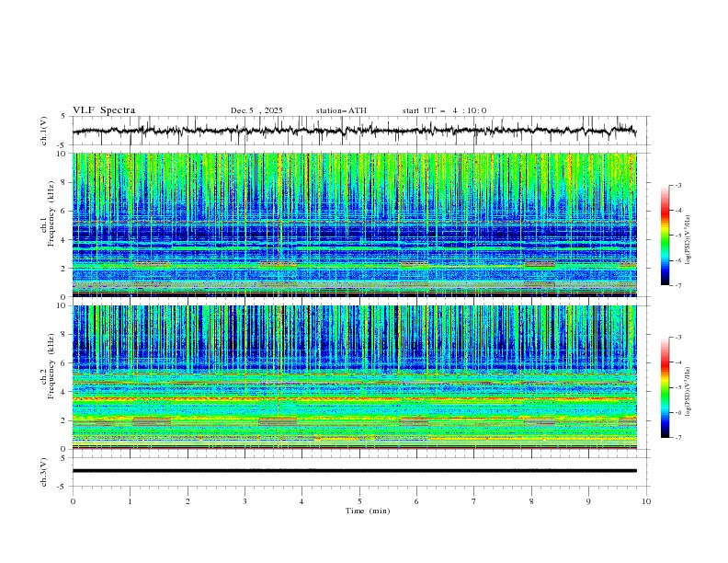Image resolution: width=728 pixels, height=563 pixels.
Task: Click time axis tick label '4'
Action: pyautogui.click(x=301, y=501)
